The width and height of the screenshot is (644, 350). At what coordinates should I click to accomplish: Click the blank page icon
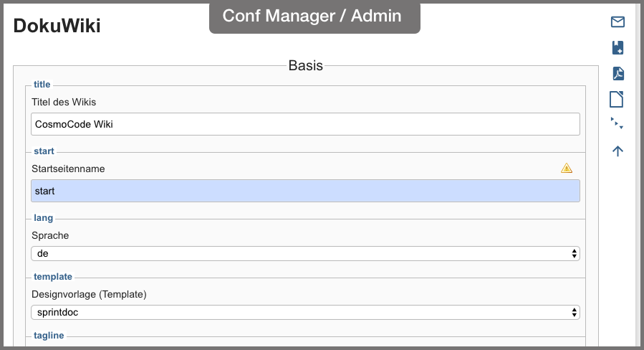click(617, 99)
